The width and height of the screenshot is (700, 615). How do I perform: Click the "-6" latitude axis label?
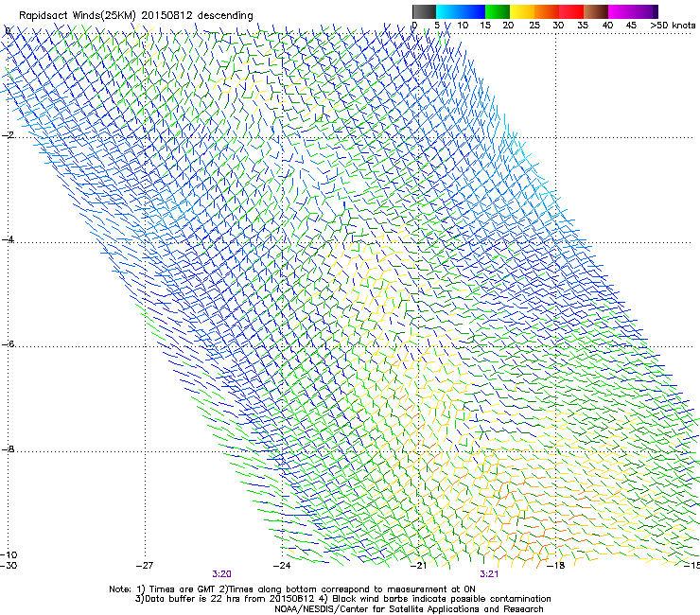[x=7, y=343]
